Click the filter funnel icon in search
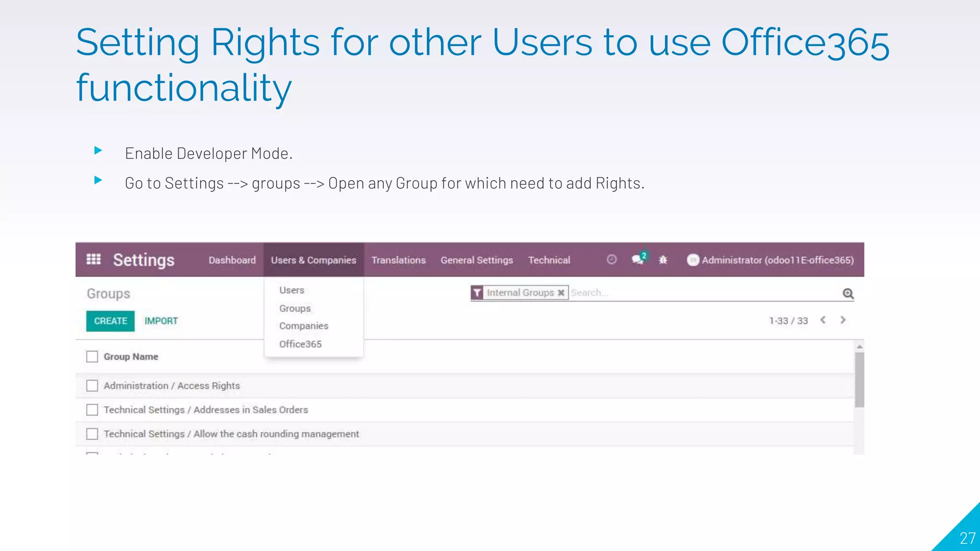The image size is (980, 551). coord(477,293)
